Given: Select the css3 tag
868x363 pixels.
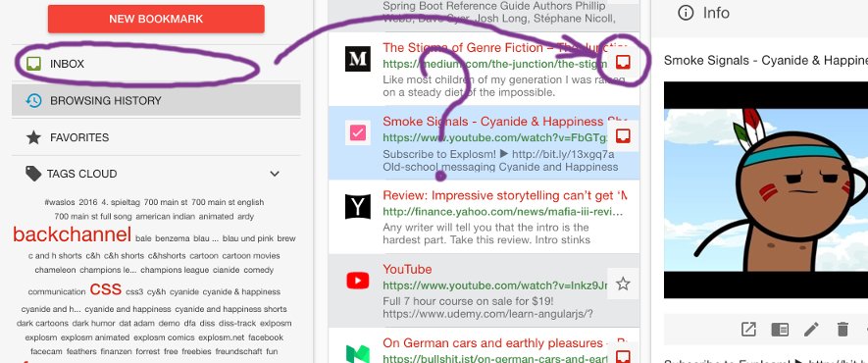Looking at the screenshot, I should tap(134, 291).
